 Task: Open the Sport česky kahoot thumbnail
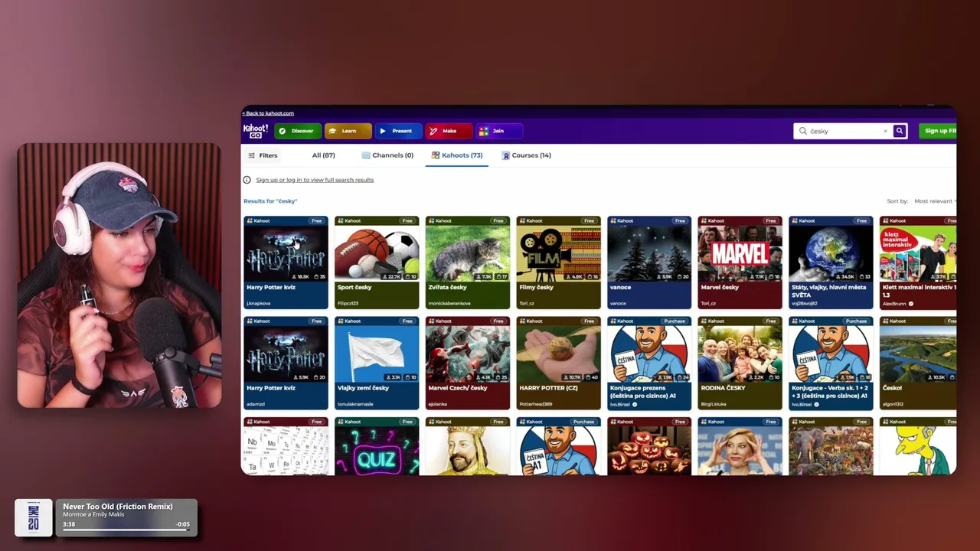377,254
